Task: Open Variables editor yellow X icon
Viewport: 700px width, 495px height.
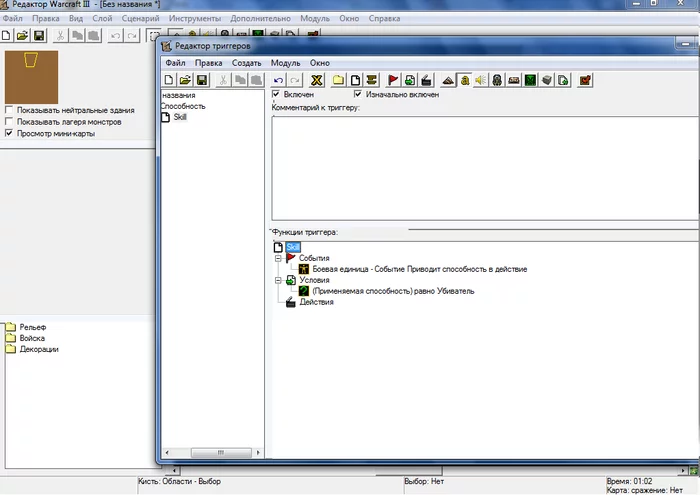Action: (x=317, y=80)
